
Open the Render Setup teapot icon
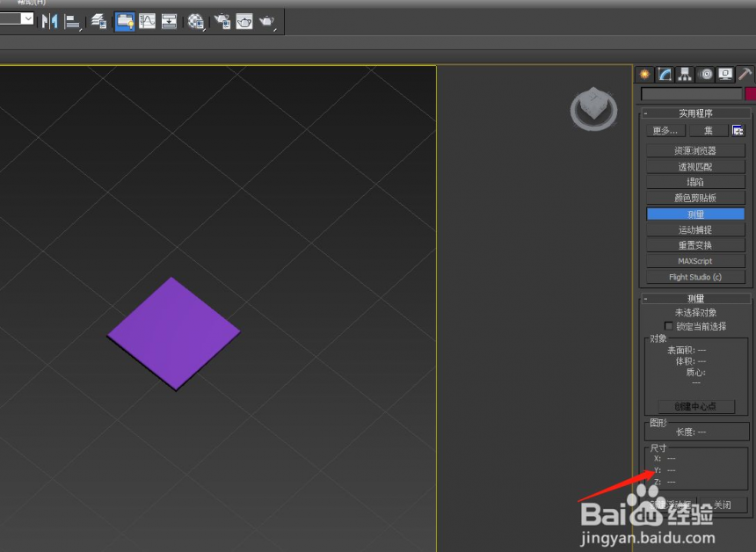tap(222, 21)
